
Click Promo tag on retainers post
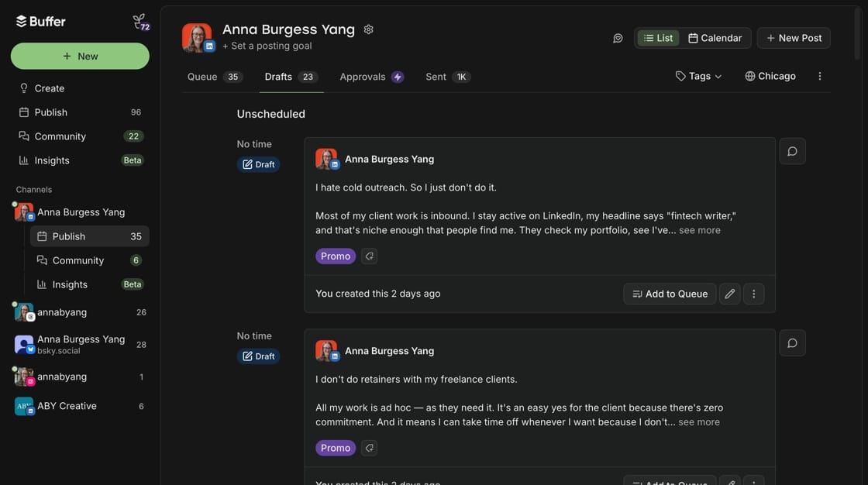[336, 448]
